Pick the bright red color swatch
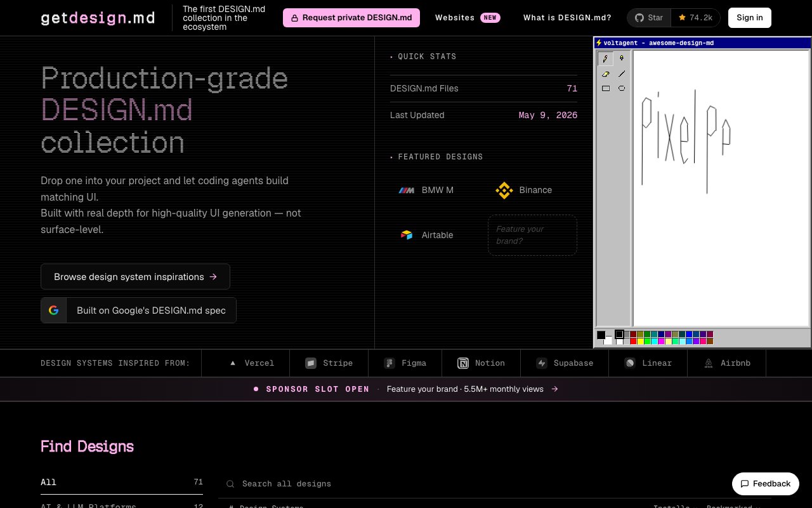Viewport: 812px width, 508px height. [x=633, y=342]
